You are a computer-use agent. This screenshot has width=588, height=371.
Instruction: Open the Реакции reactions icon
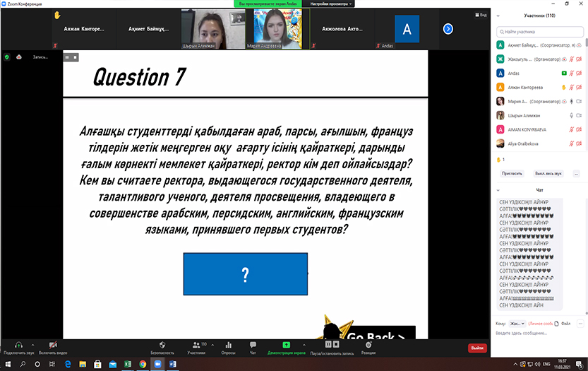(368, 344)
